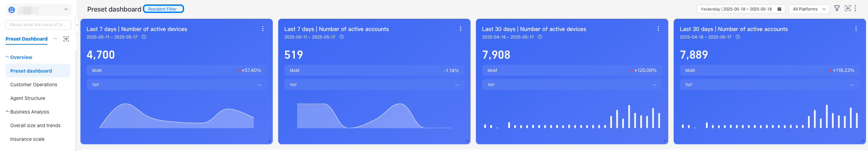This screenshot has height=151, width=868.
Task: Click MoM -1.14% value
Action: tap(451, 71)
